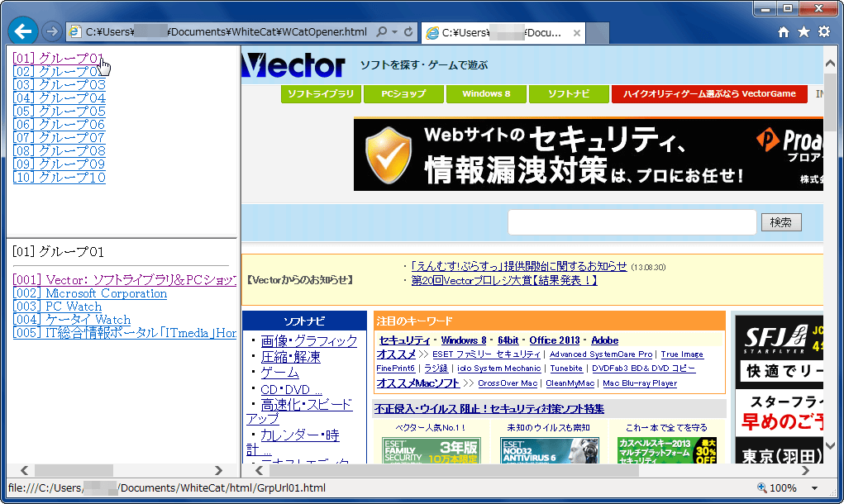Open [004] ケータイ Watch link
This screenshot has width=844, height=504.
(72, 320)
